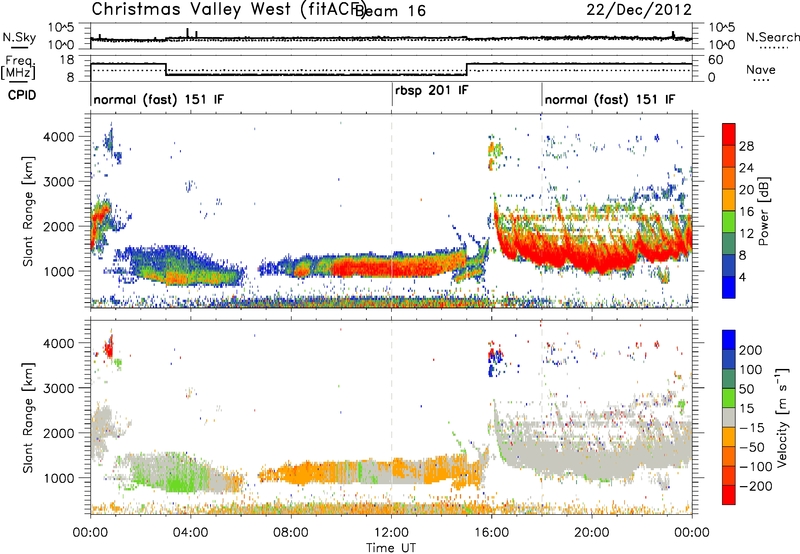This screenshot has width=800, height=554.
Task: Click the 'rbsp 201 IF' CPID label
Action: tap(432, 91)
